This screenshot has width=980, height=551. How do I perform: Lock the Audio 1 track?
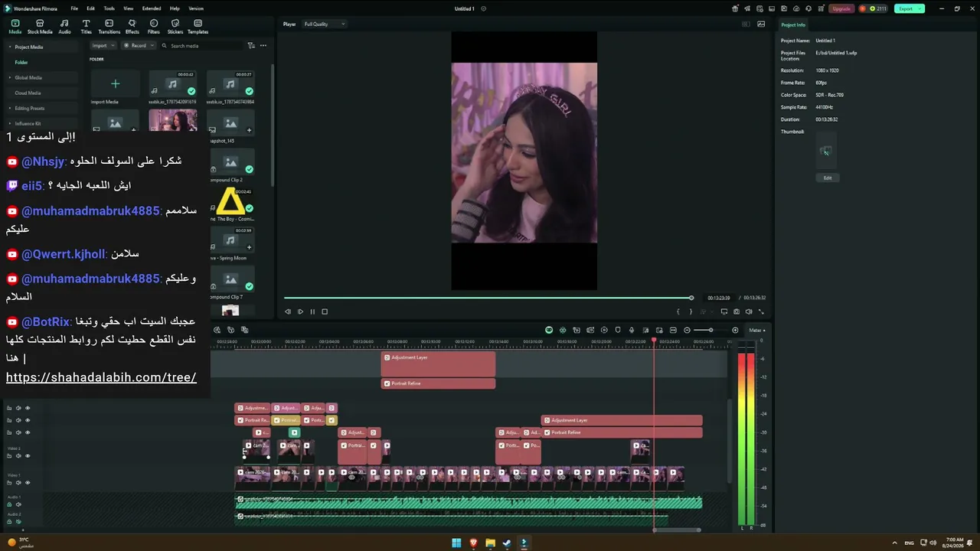pyautogui.click(x=9, y=505)
